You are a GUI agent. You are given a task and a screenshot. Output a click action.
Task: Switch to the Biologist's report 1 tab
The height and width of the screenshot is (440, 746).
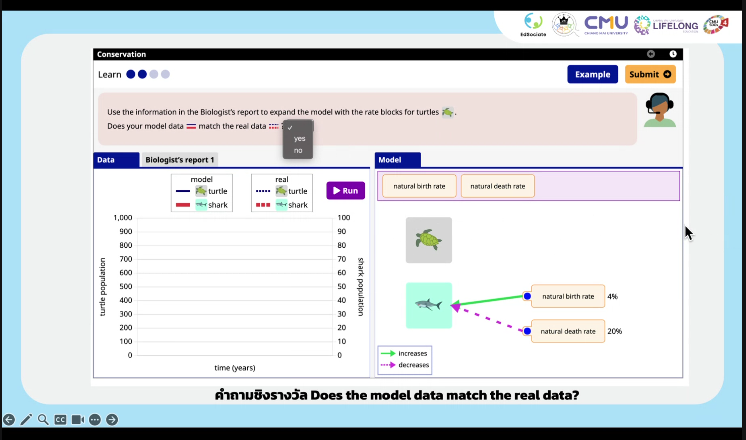point(180,160)
